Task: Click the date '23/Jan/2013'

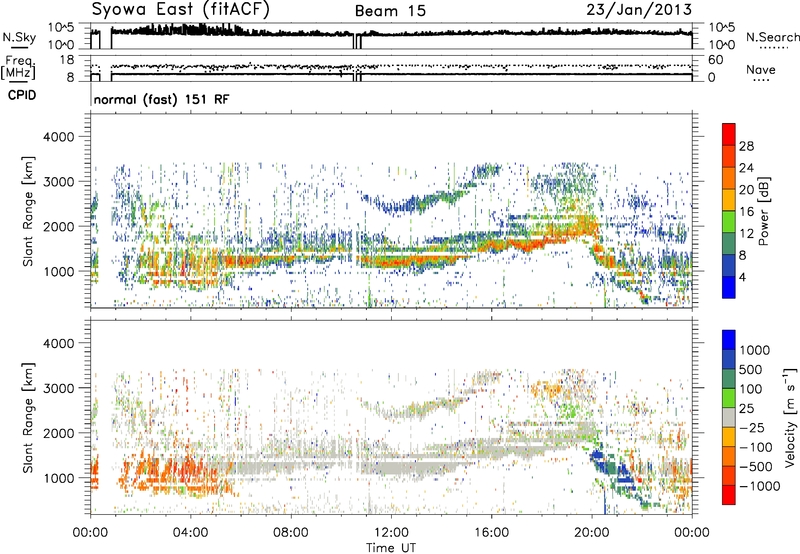Action: [639, 9]
